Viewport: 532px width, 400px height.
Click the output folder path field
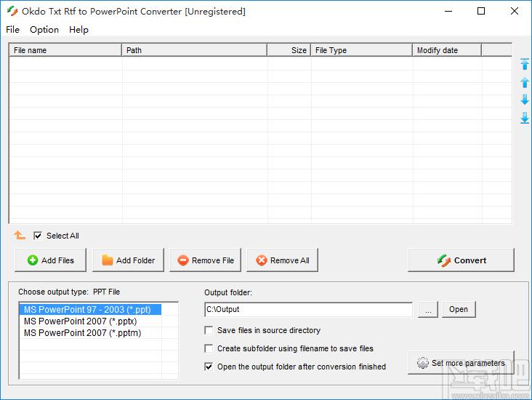point(309,309)
